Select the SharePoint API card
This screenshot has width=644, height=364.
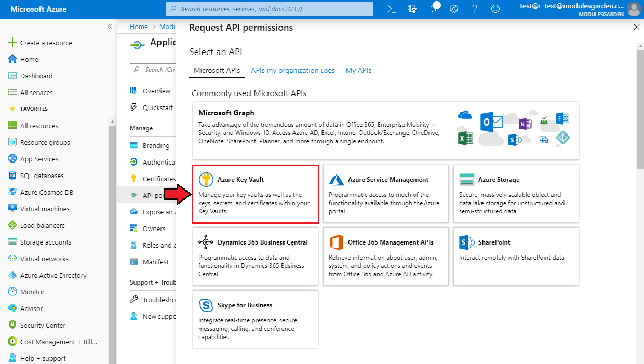click(x=516, y=257)
